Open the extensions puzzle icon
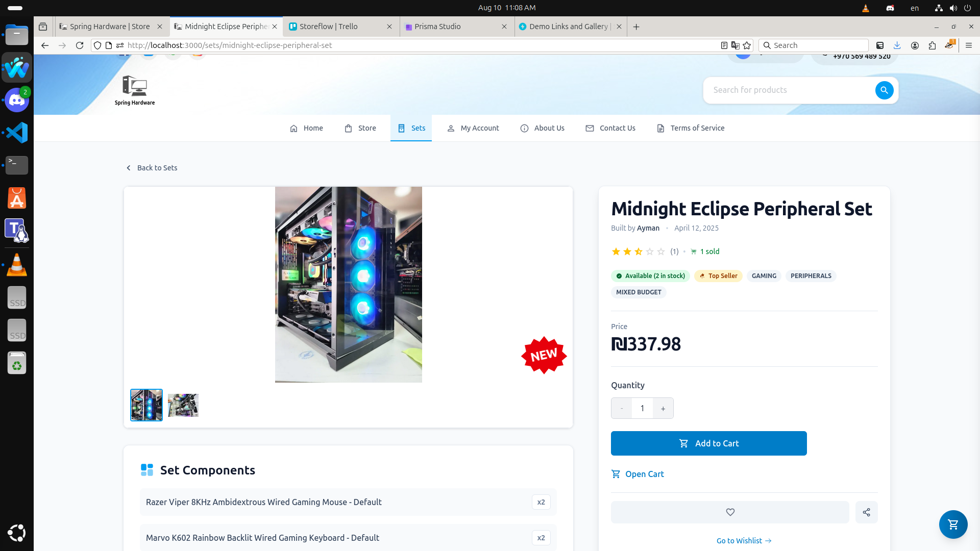The width and height of the screenshot is (980, 551). point(932,45)
